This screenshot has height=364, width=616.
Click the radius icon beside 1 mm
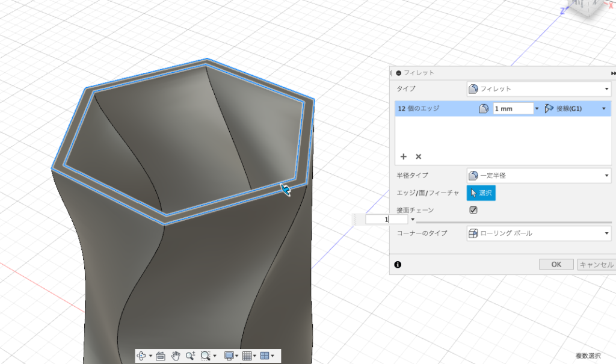point(484,108)
